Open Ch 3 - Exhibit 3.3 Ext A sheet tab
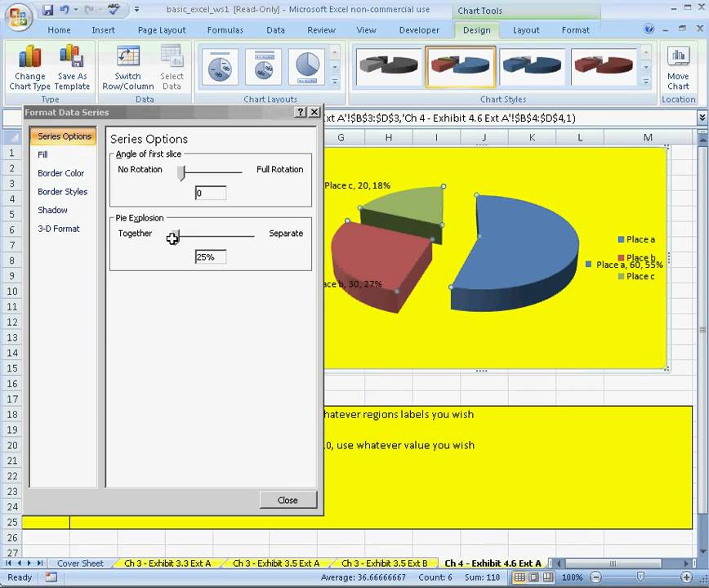This screenshot has width=709, height=588. [167, 563]
